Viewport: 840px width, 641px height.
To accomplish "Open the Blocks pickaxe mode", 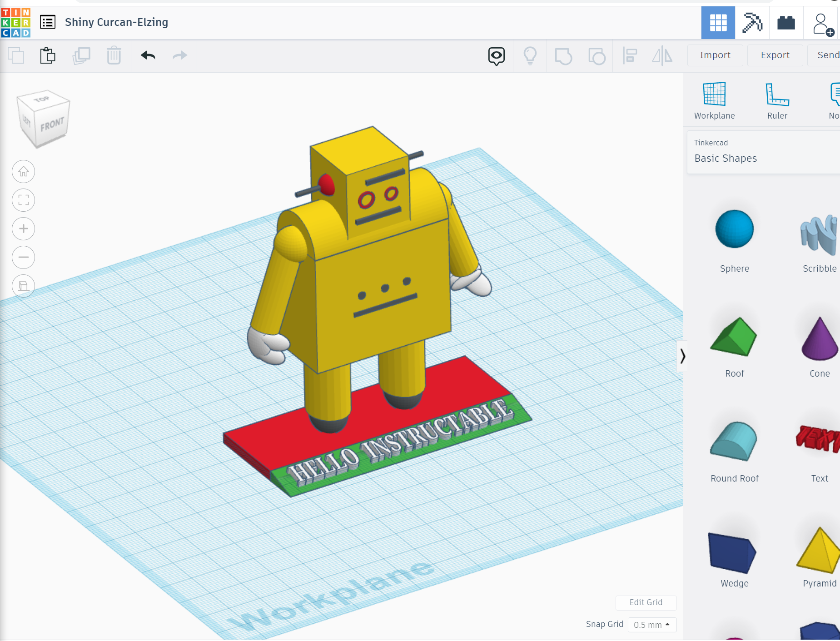I will (752, 23).
